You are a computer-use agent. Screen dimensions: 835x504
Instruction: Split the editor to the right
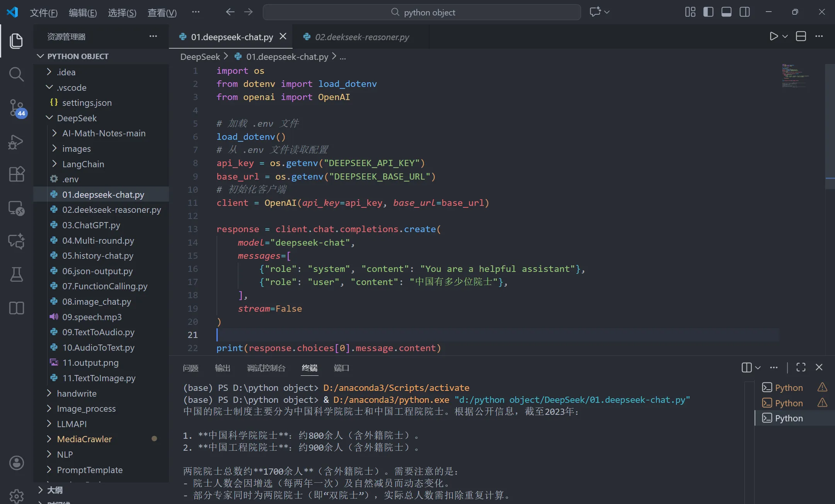[801, 36]
